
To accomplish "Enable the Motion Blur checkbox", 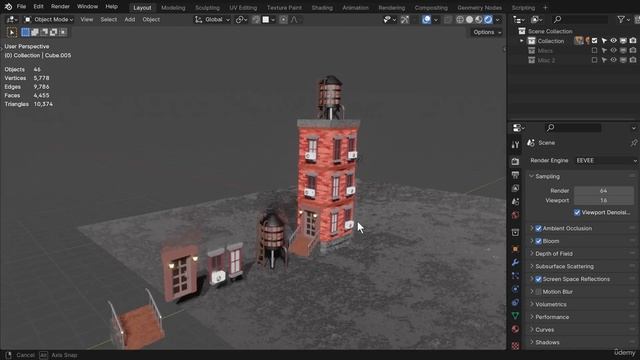I will click(x=538, y=292).
